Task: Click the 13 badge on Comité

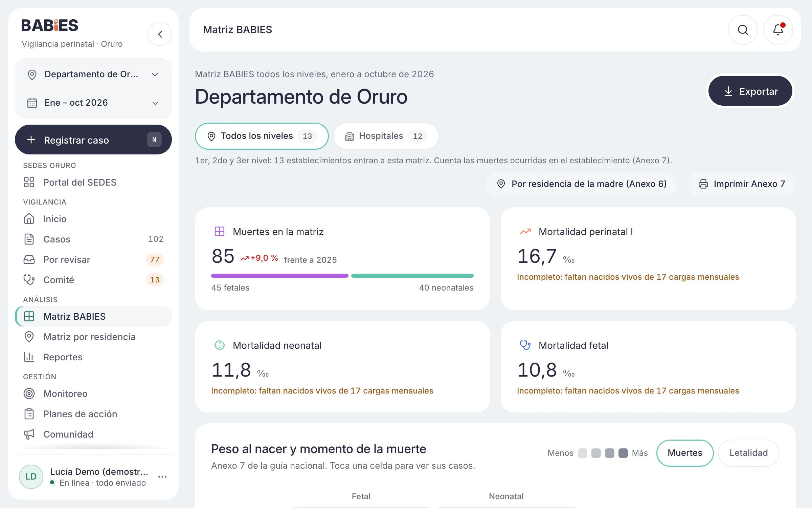Action: pos(155,280)
